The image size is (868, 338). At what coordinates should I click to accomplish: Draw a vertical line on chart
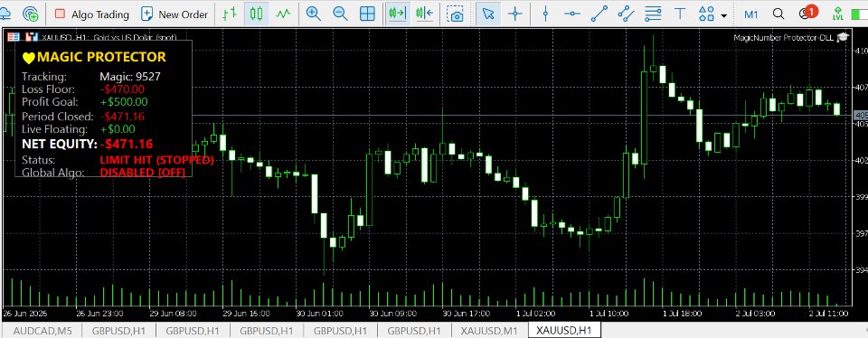(545, 14)
